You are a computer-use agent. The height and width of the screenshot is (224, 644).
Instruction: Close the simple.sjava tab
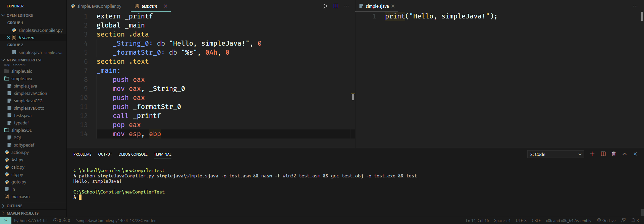(x=393, y=6)
